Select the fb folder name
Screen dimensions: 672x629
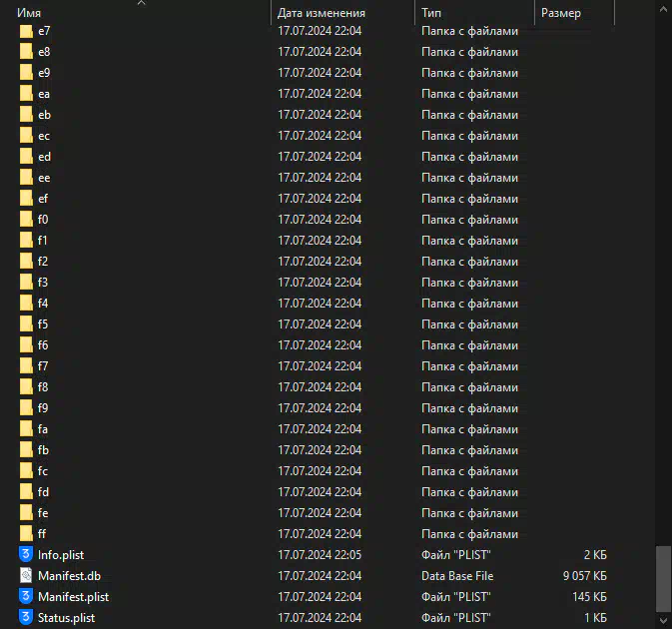(43, 450)
